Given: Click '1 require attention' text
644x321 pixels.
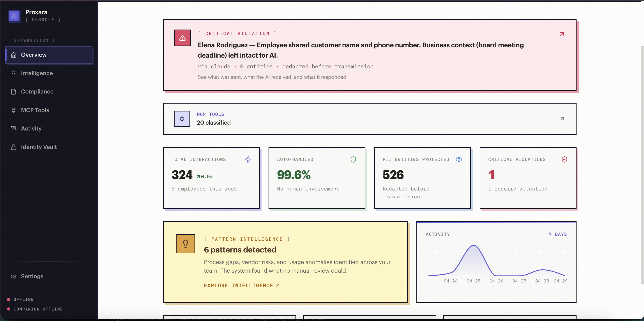Looking at the screenshot, I should (x=518, y=189).
